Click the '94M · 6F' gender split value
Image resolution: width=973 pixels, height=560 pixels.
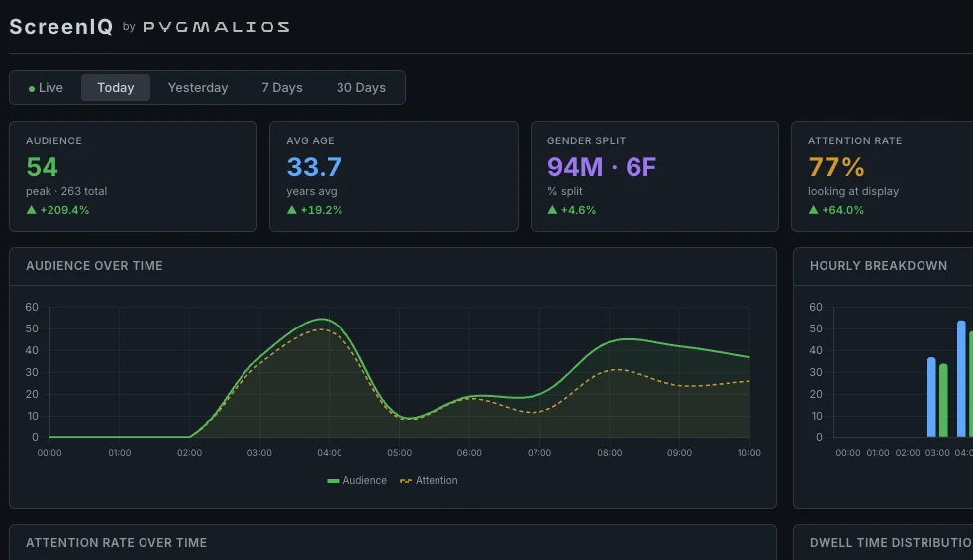tap(601, 167)
